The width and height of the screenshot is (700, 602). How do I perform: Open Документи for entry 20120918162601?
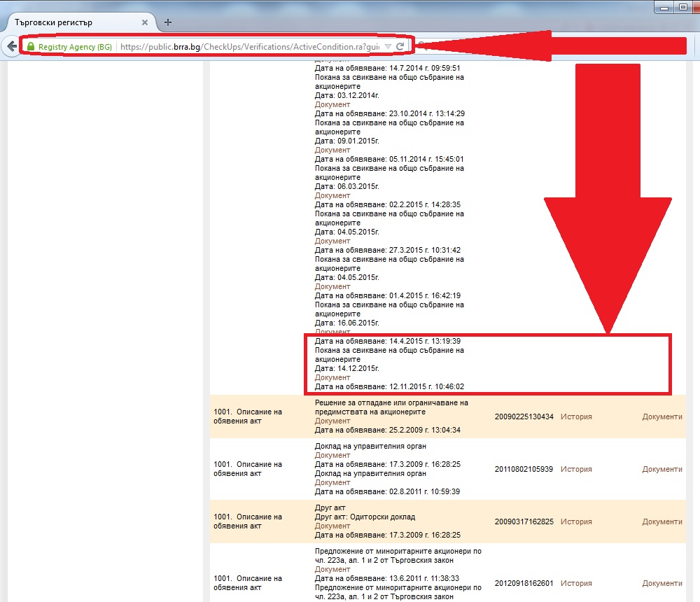661,583
